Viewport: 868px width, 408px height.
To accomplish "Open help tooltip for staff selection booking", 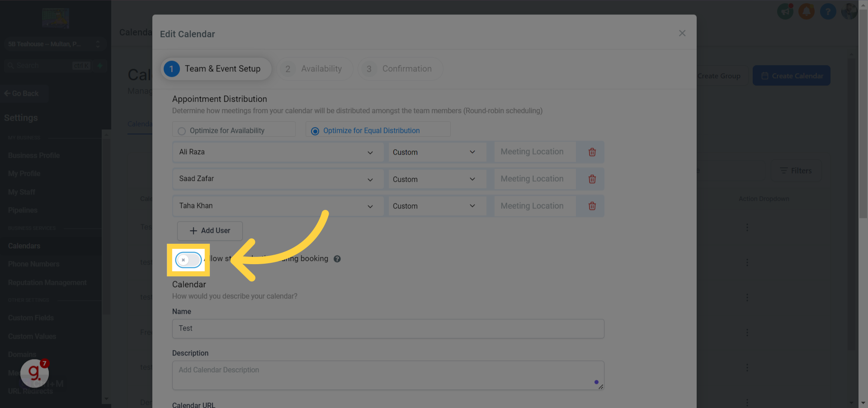I will click(x=337, y=259).
